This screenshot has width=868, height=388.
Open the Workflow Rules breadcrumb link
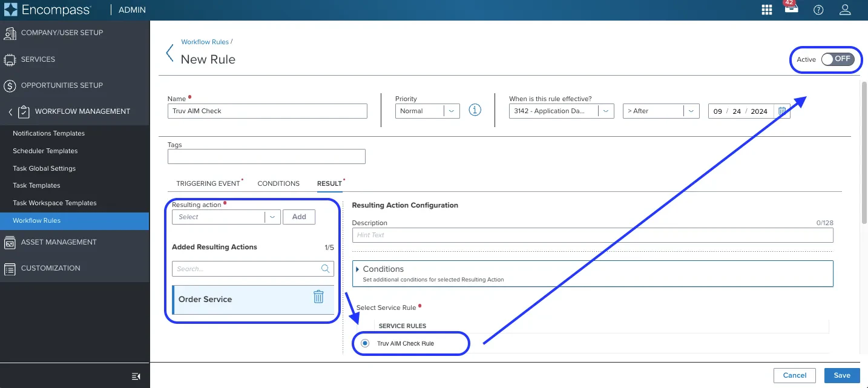pyautogui.click(x=205, y=42)
